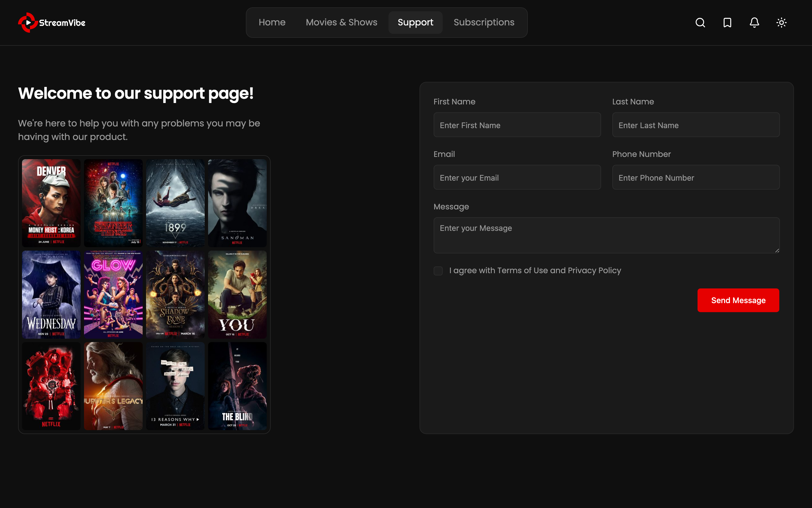Open the Jupiter's Legacy poster

pyautogui.click(x=113, y=386)
